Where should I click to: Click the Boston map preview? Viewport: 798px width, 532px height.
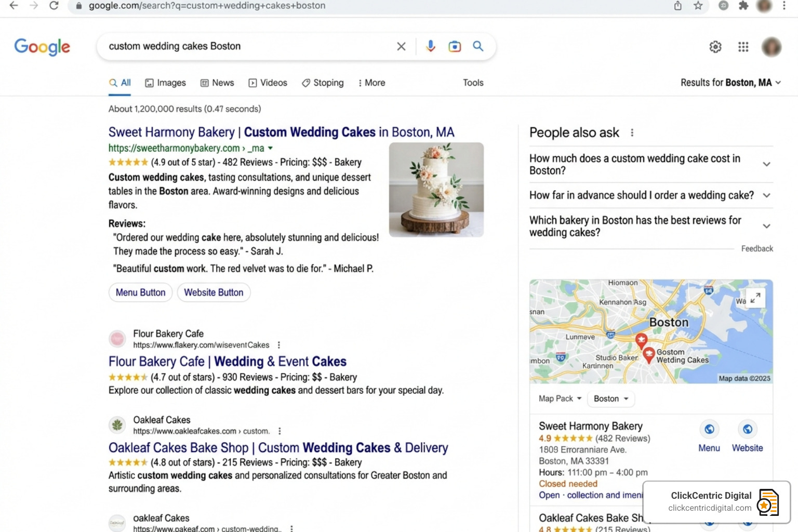651,331
